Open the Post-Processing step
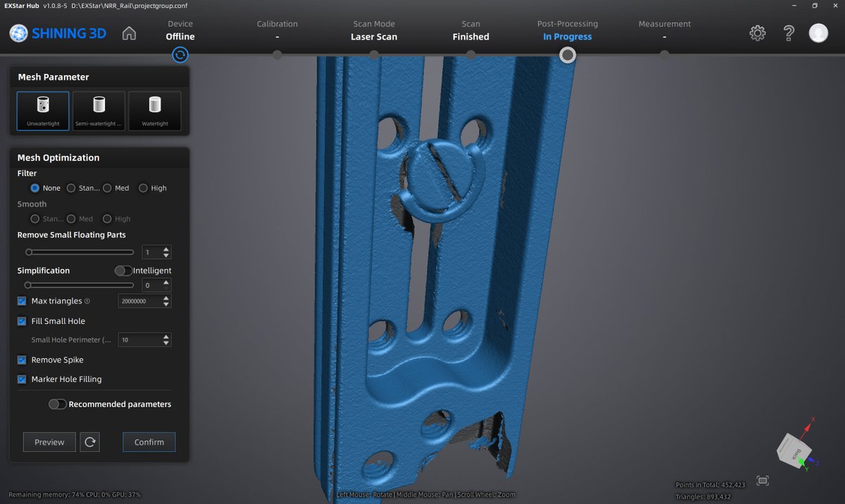The image size is (845, 504). tap(568, 30)
